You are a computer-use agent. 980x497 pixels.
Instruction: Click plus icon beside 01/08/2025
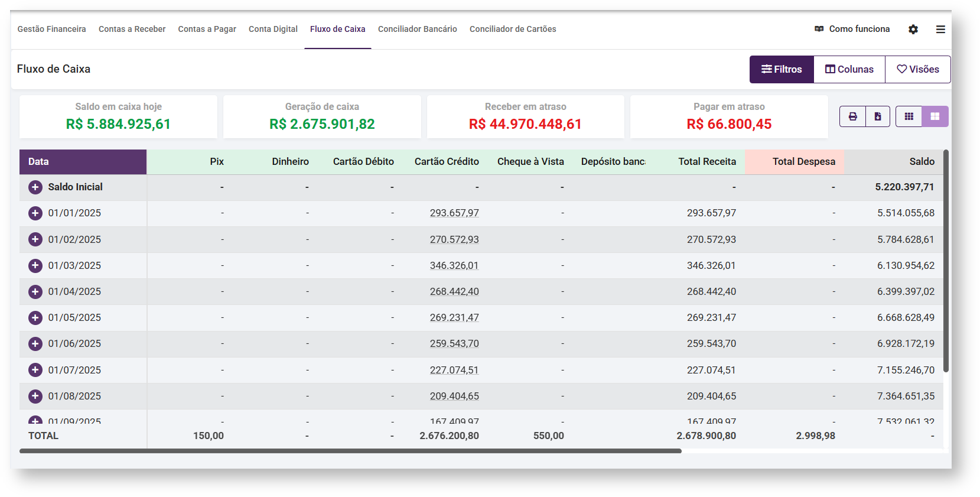coord(35,396)
